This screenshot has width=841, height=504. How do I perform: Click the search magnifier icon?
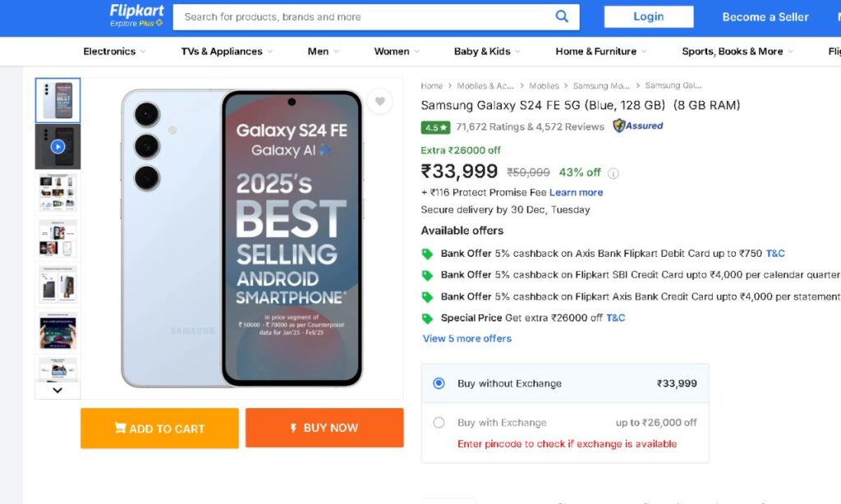coord(562,16)
